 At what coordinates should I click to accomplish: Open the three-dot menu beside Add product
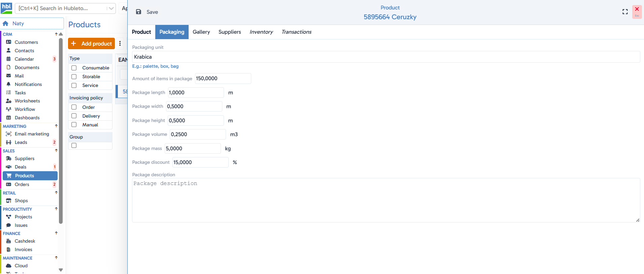[x=120, y=43]
